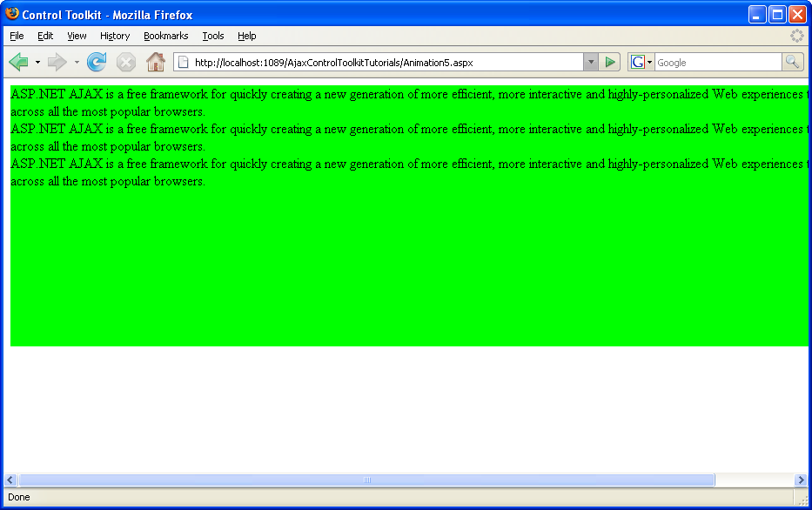
Task: Click the horizontal scrollbar thumb
Action: click(x=366, y=480)
